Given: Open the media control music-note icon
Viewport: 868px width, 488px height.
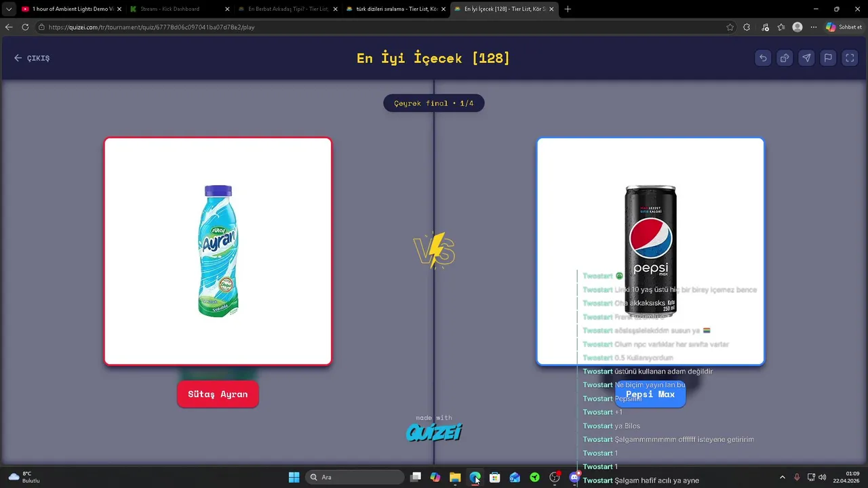Looking at the screenshot, I should (x=766, y=27).
